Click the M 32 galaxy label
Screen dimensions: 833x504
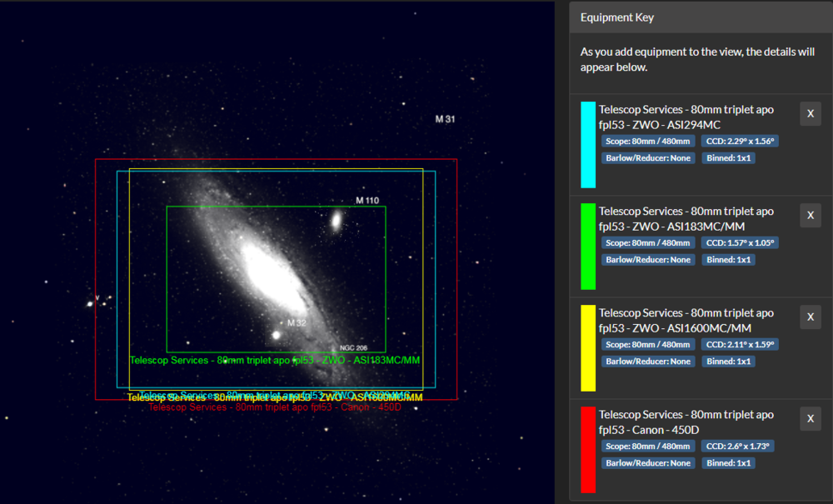[297, 323]
